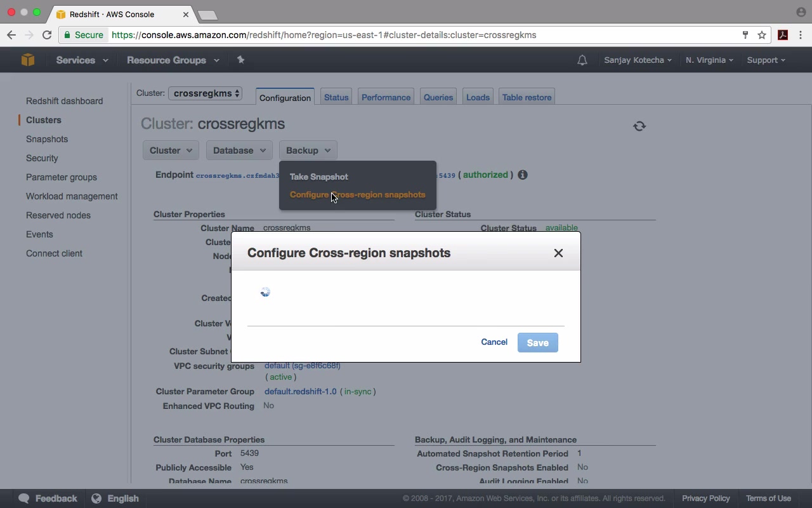Viewport: 812px width, 508px height.
Task: Click the secure padlock icon
Action: (x=67, y=35)
